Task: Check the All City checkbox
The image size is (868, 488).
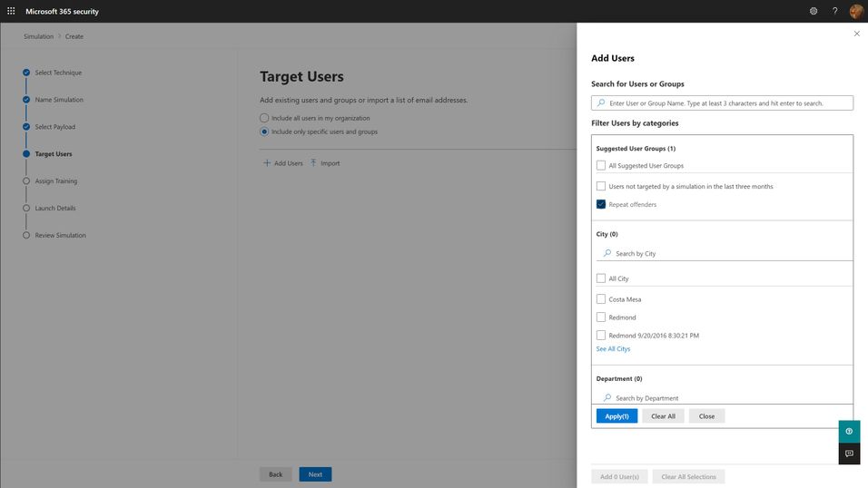Action: pos(601,278)
